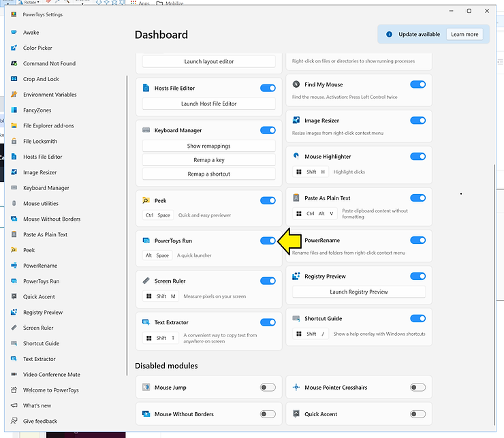Click the Color Picker icon in sidebar

[14, 48]
